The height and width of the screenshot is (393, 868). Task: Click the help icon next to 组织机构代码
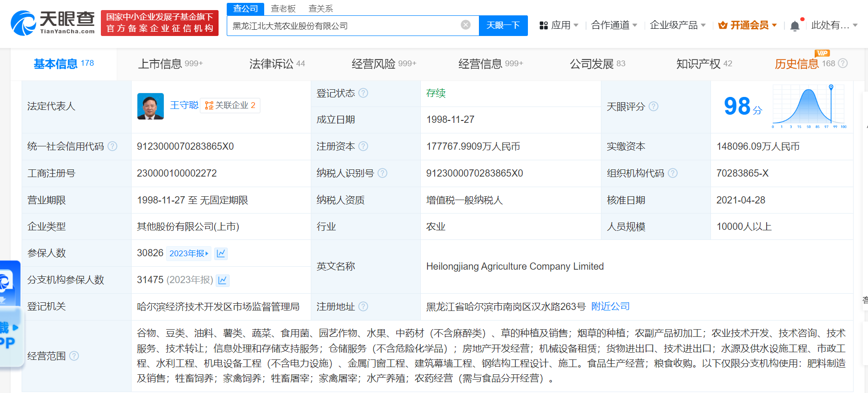pyautogui.click(x=672, y=173)
